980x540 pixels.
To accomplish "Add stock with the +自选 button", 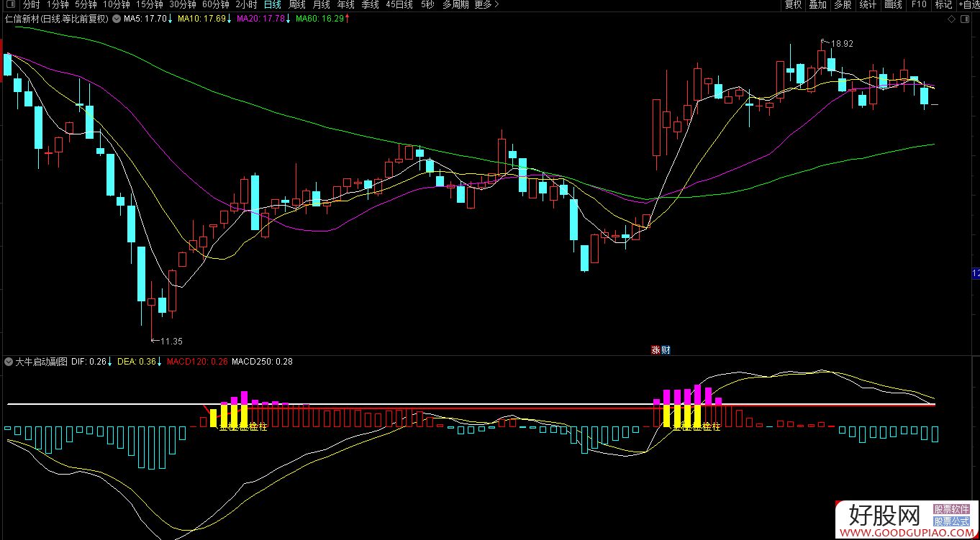I will pyautogui.click(x=968, y=5).
